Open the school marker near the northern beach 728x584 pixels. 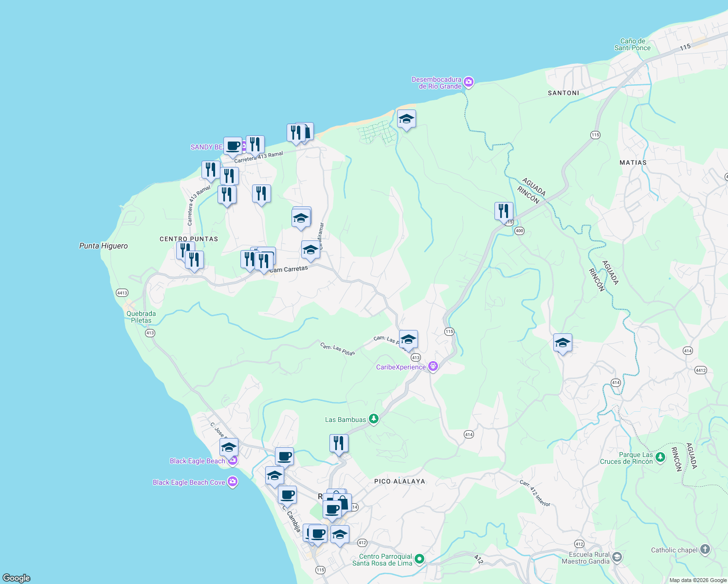click(x=407, y=119)
